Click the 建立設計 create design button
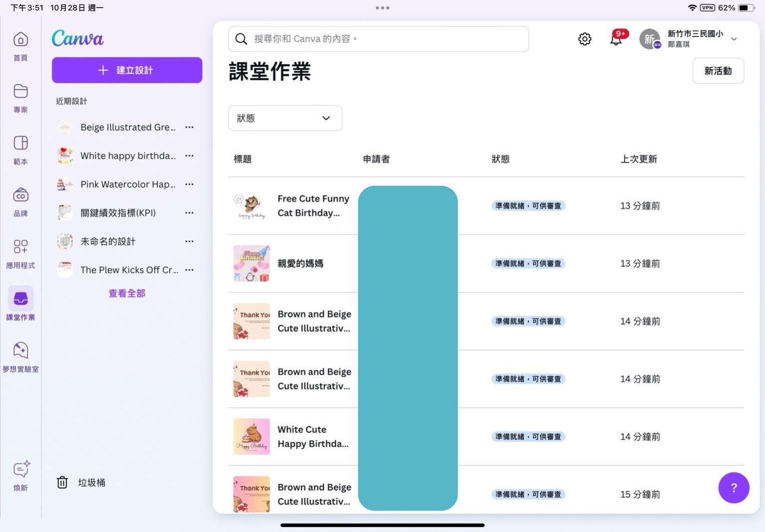Screen dimensions: 765x532 pyautogui.click(x=127, y=70)
